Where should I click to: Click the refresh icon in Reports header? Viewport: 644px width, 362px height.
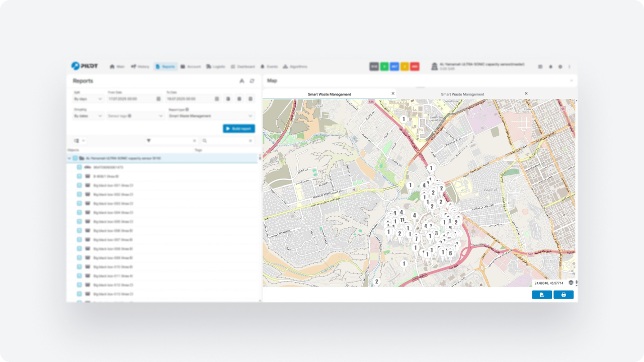252,81
